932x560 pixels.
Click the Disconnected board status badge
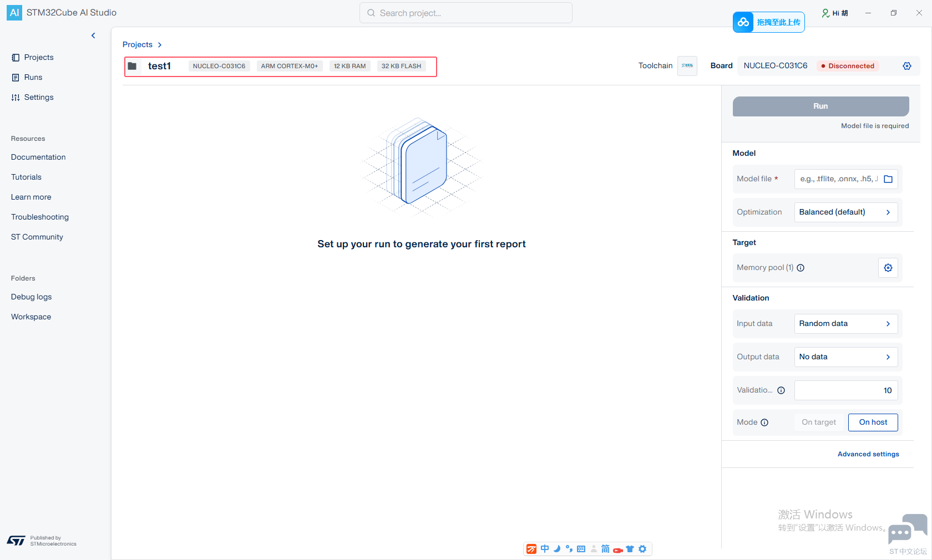[848, 66]
